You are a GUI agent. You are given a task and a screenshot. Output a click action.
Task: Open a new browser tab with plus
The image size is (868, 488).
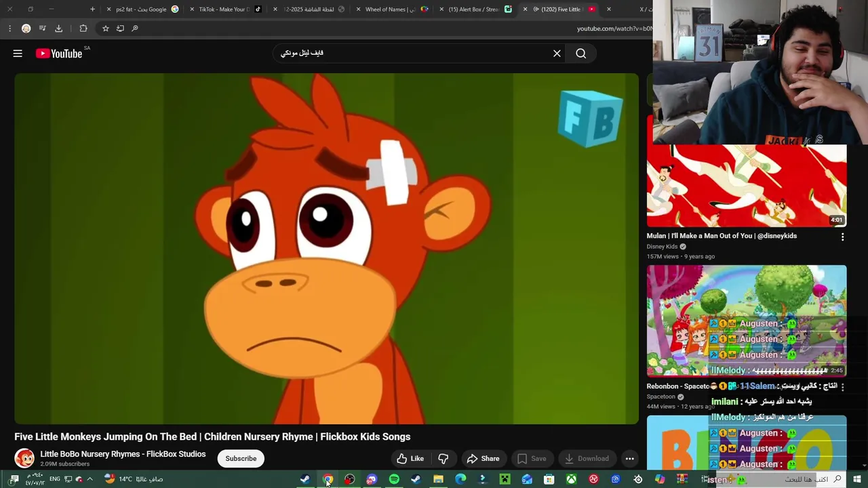pos(92,9)
